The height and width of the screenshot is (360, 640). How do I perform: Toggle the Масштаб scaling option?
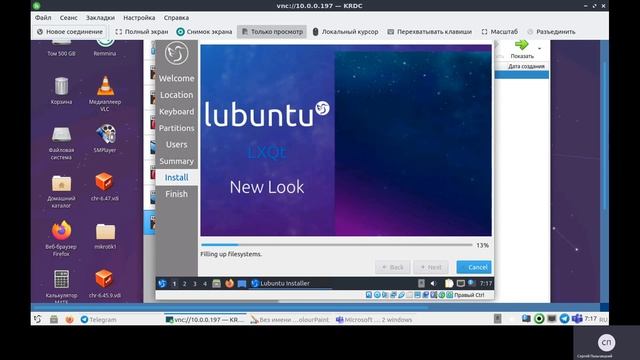coord(499,31)
